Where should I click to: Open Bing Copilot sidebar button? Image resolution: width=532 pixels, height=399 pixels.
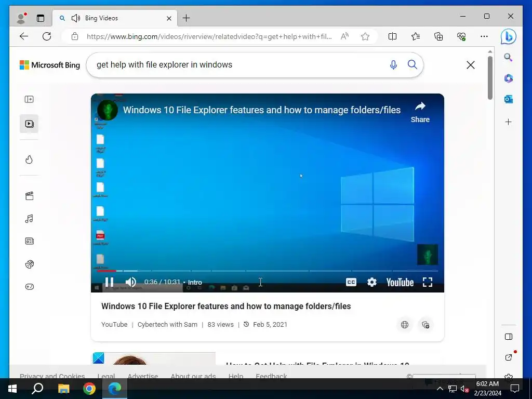(x=508, y=37)
